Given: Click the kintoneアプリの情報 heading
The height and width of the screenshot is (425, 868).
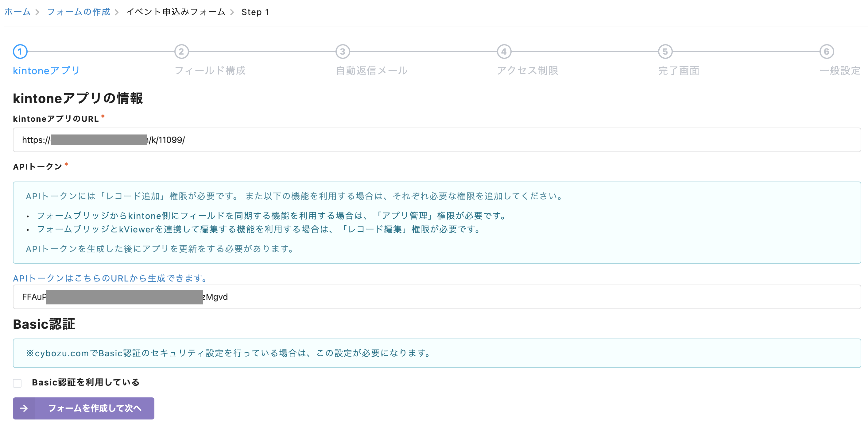Looking at the screenshot, I should (x=78, y=98).
